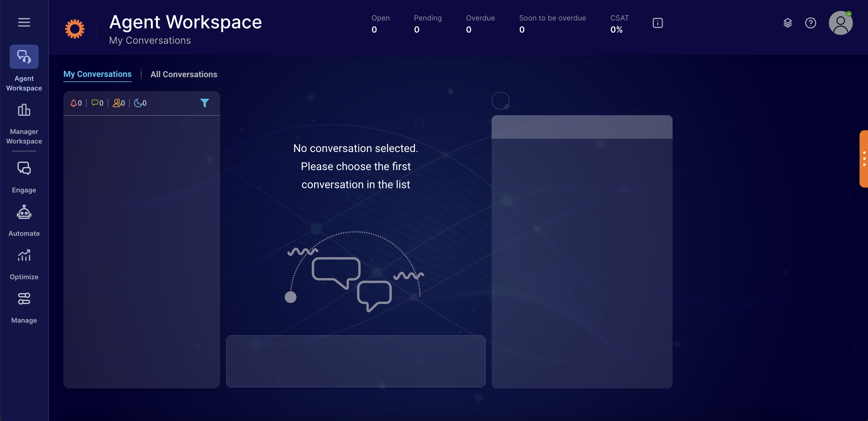868x421 pixels.
Task: Open the Engage section
Action: 24,177
